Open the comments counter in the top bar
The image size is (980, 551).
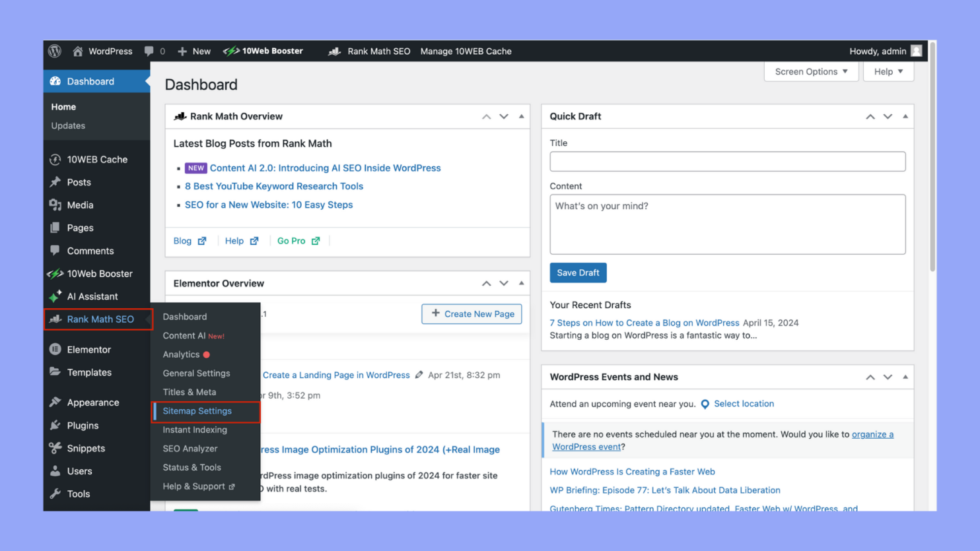(x=153, y=51)
